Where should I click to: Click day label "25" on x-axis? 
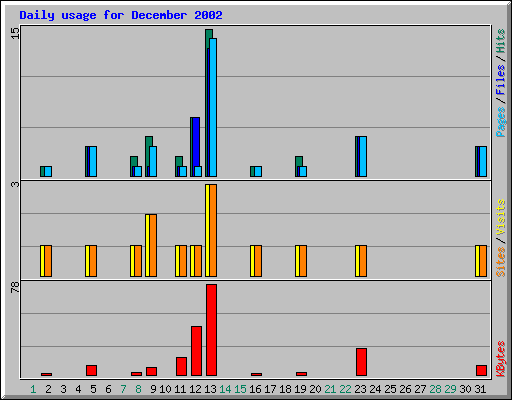(390, 389)
